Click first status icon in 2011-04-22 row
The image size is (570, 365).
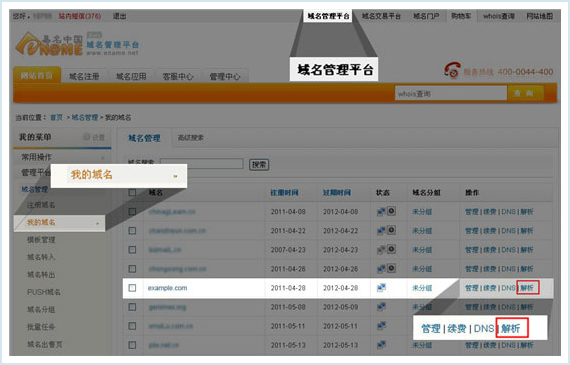point(381,230)
